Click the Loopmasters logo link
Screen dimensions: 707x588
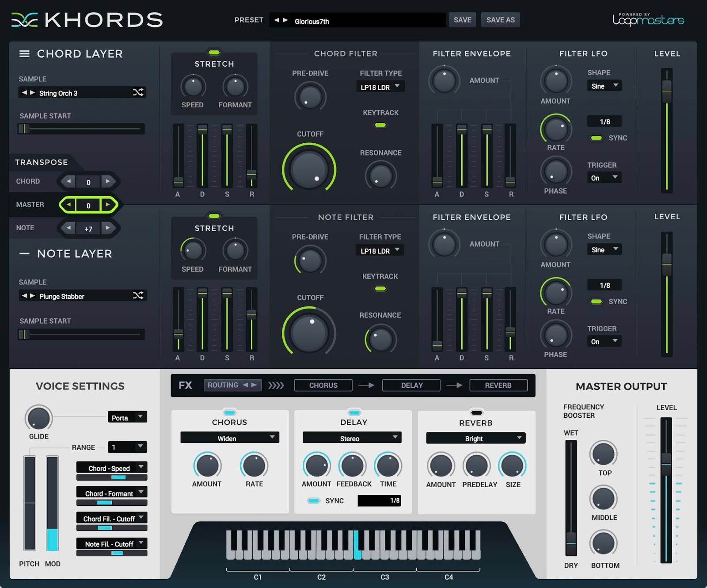tap(648, 19)
